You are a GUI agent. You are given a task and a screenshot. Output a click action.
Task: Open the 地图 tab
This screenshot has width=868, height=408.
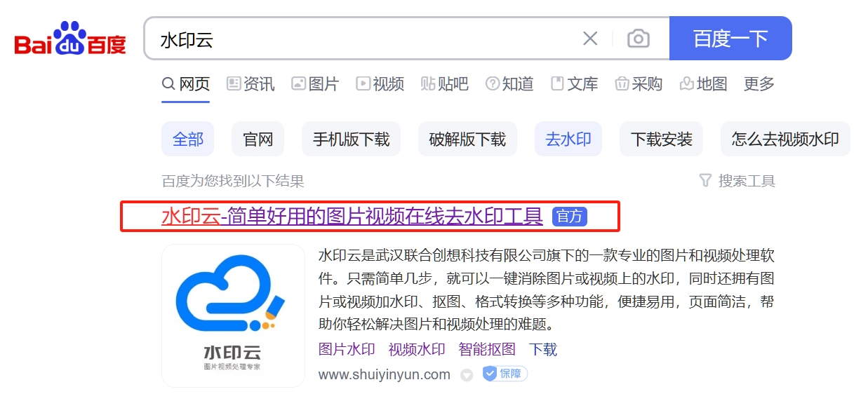pyautogui.click(x=703, y=84)
